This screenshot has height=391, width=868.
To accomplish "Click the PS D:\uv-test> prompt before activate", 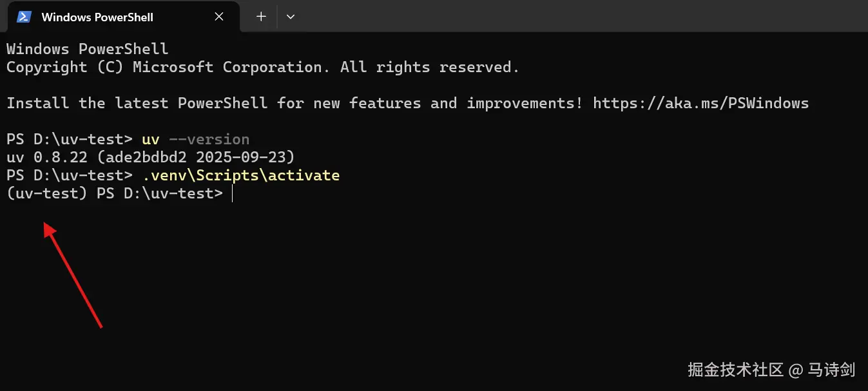I will point(69,175).
